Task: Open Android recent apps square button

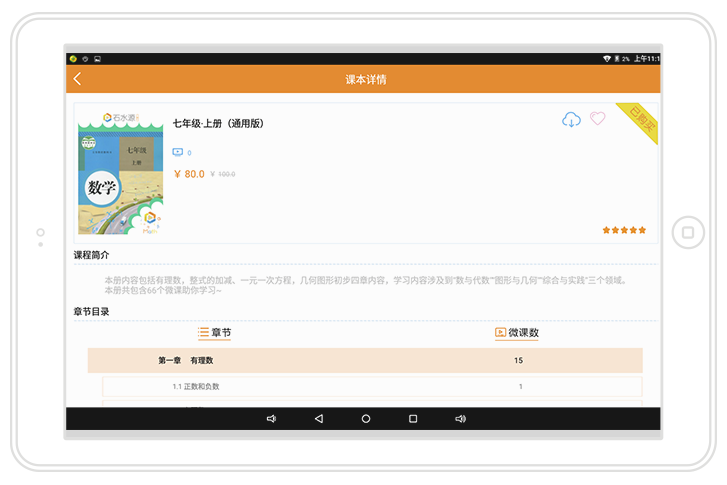Action: coord(413,419)
